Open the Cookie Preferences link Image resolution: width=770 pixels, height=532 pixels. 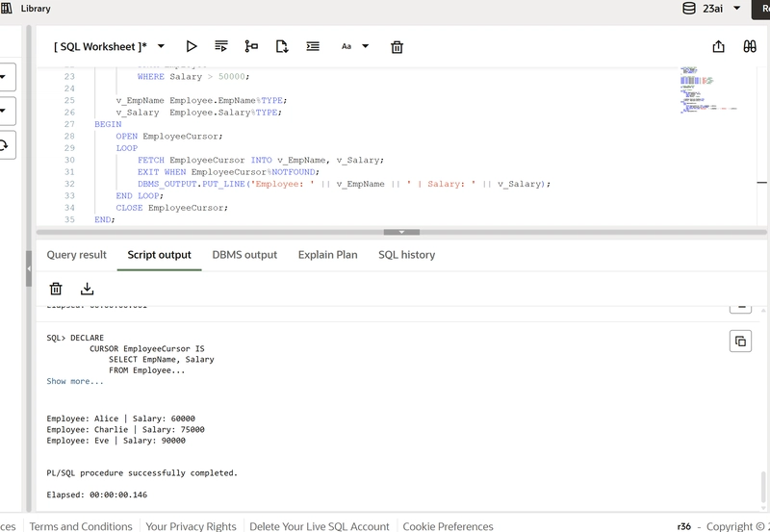[x=448, y=526]
